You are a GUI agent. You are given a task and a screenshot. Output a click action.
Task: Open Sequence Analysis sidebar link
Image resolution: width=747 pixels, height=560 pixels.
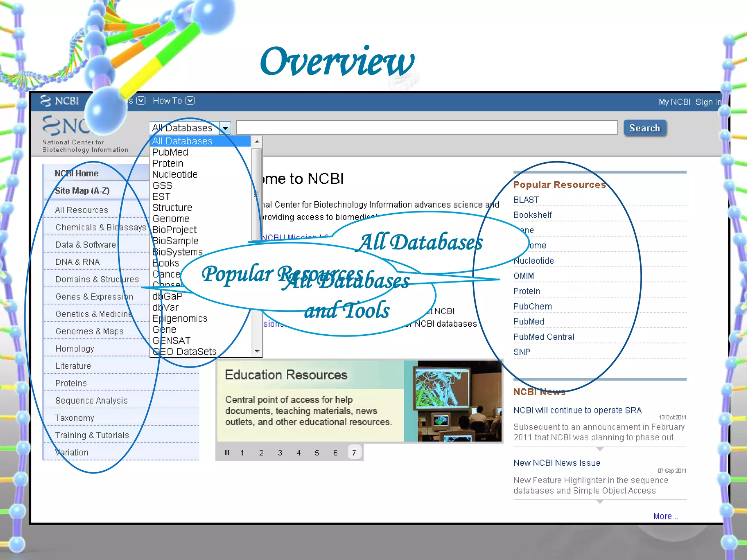(91, 400)
